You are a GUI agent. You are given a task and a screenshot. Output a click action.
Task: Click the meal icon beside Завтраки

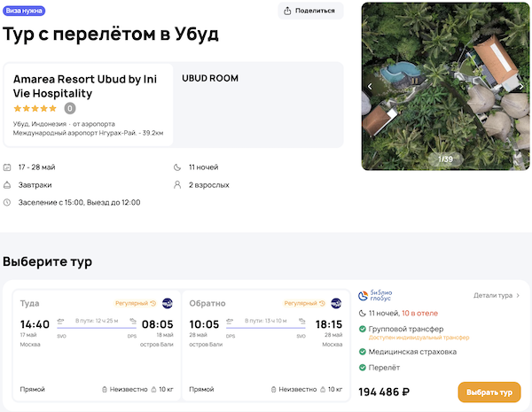[8, 184]
